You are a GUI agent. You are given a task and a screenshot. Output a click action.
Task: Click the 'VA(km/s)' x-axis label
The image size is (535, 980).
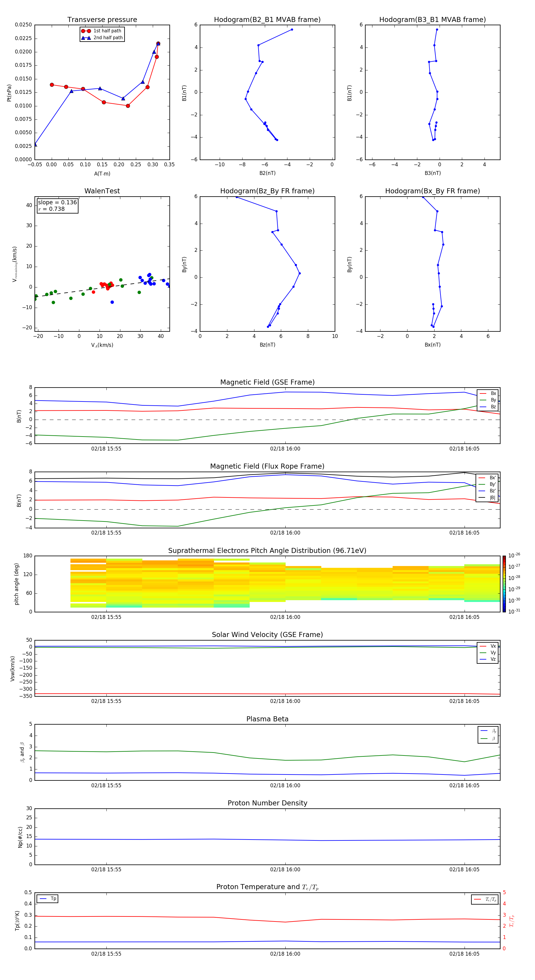pos(102,345)
